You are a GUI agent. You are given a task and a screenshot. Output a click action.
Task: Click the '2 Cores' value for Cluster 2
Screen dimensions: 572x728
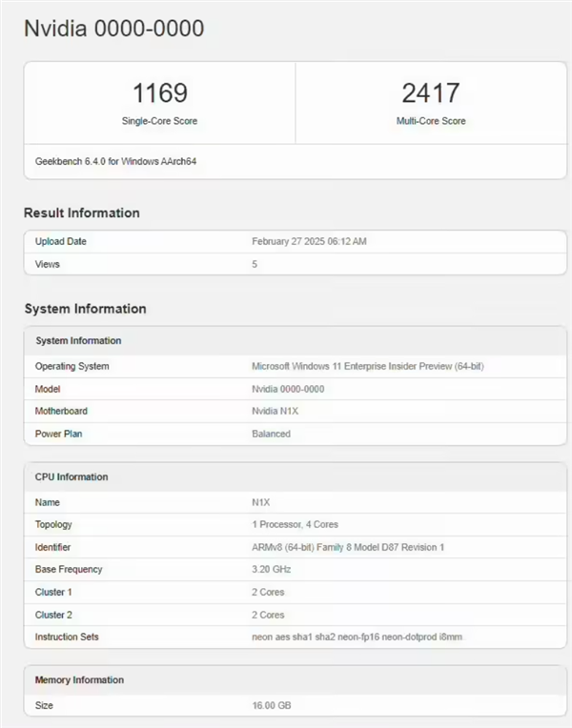click(x=268, y=615)
